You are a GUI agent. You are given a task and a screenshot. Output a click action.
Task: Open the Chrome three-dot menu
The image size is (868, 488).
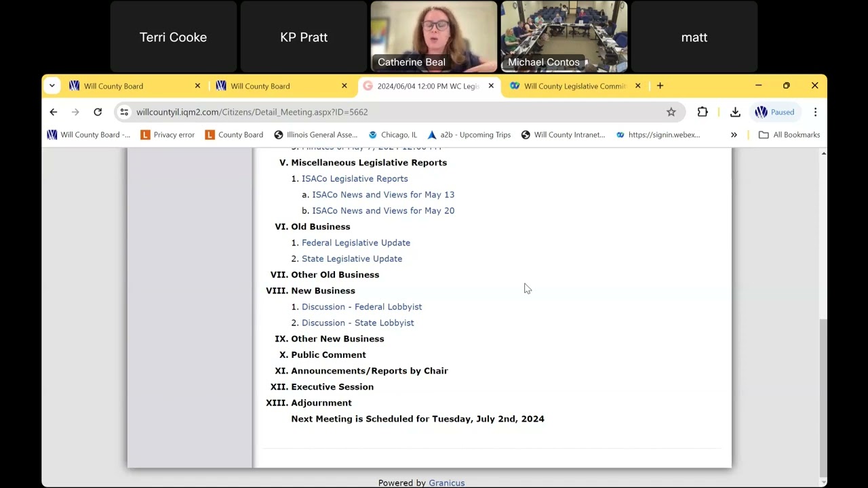(x=815, y=112)
